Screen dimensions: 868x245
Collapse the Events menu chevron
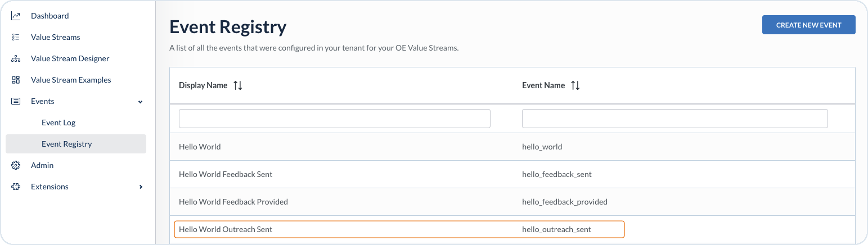141,102
